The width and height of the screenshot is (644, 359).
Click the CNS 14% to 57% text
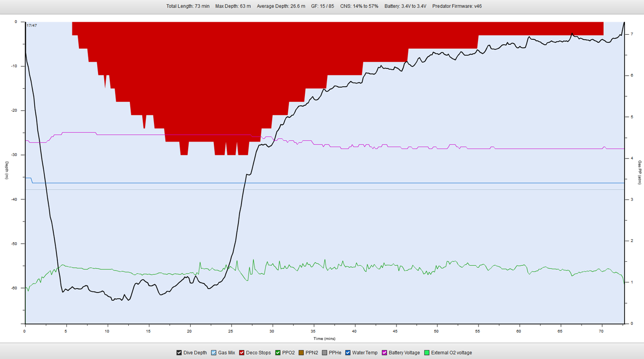(x=359, y=6)
